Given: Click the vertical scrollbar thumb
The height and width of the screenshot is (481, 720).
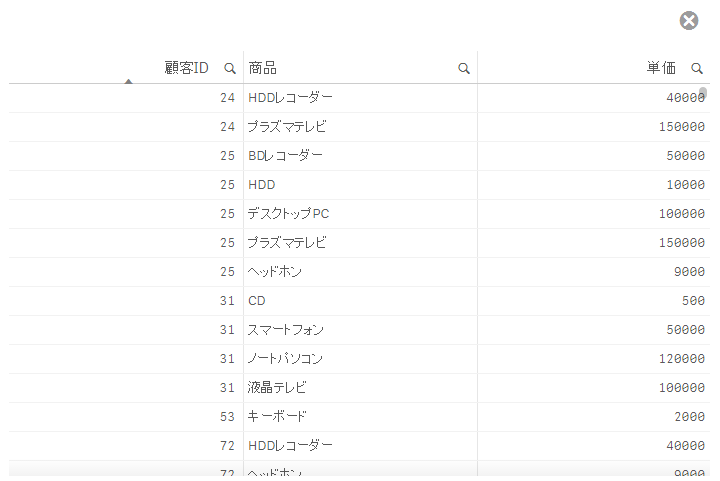Looking at the screenshot, I should 703,93.
